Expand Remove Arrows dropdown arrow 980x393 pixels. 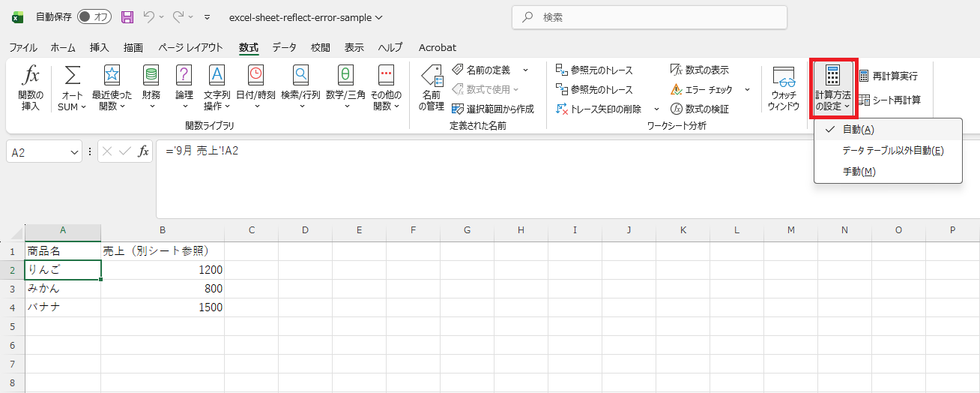(x=656, y=109)
